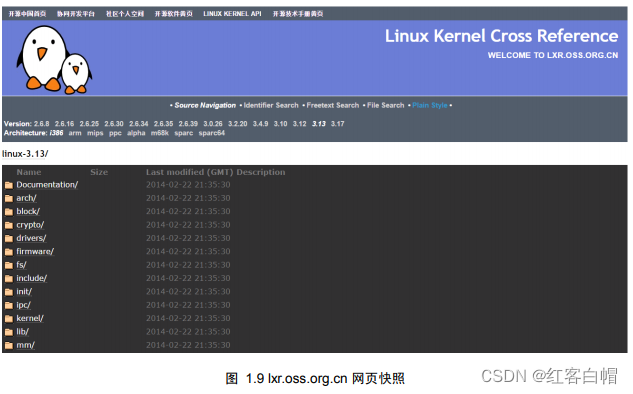Click the ipc folder icon
The image size is (633, 394).
[x=9, y=305]
